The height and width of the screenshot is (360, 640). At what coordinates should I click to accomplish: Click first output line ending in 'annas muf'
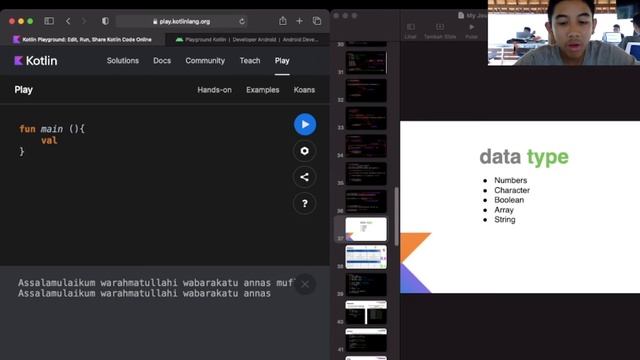155,282
